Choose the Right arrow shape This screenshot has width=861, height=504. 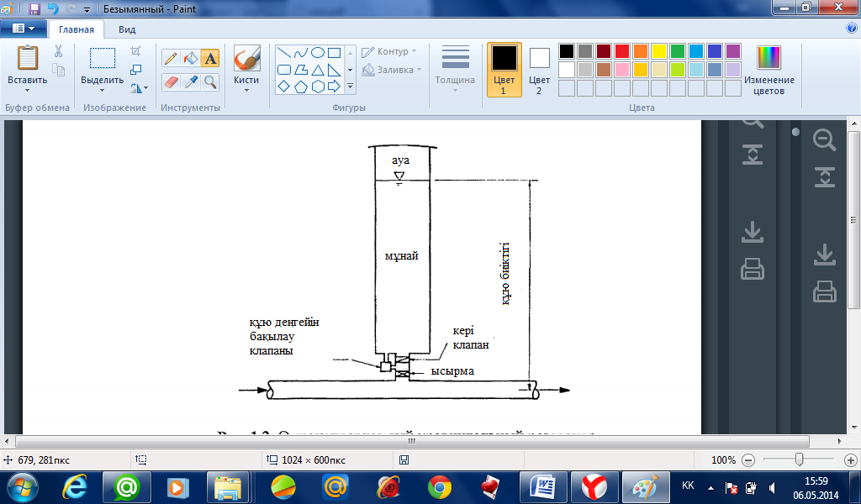334,87
